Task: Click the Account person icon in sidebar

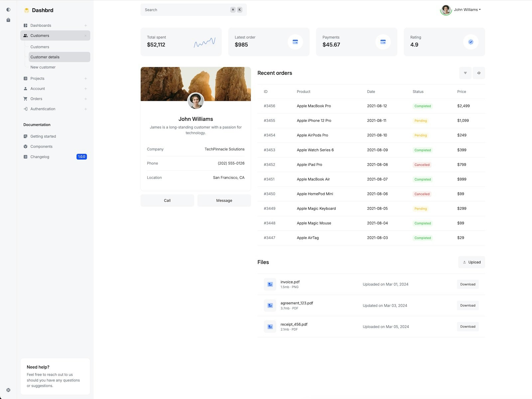Action: [26, 89]
